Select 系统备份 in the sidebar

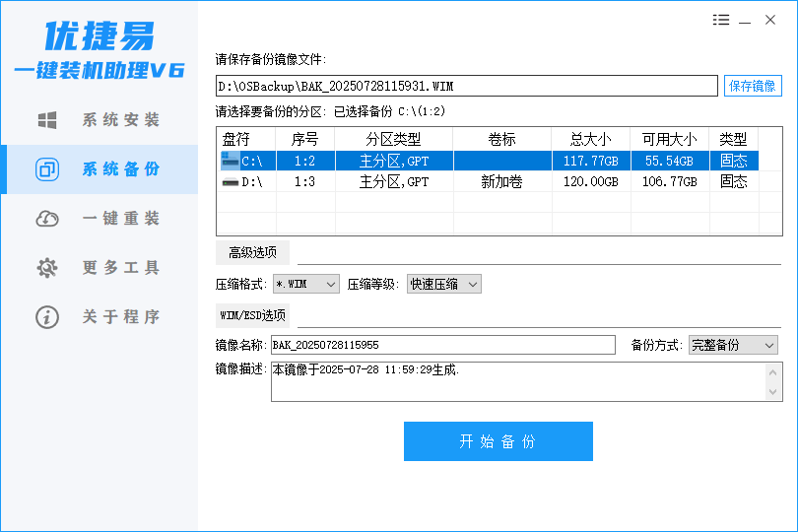(100, 169)
